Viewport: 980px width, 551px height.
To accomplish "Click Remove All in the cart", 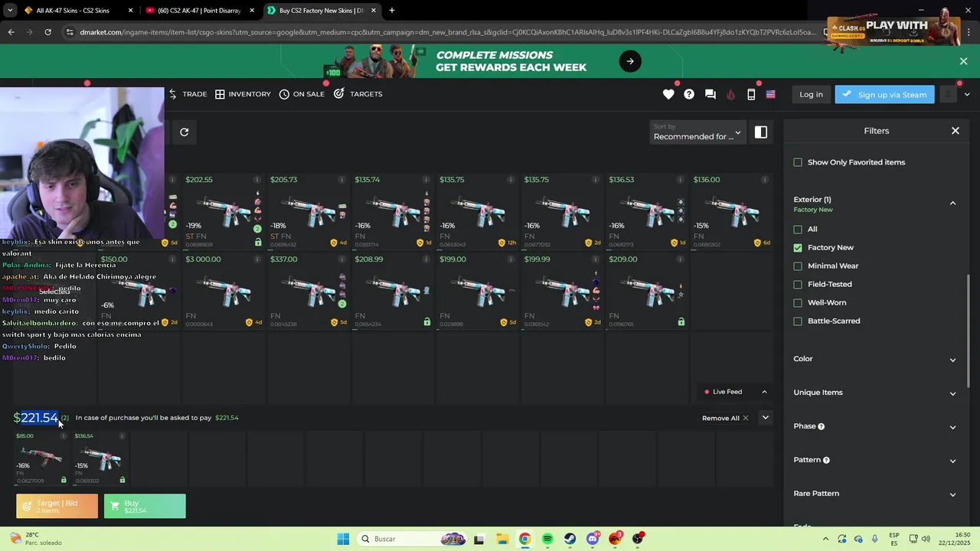I will click(x=725, y=418).
